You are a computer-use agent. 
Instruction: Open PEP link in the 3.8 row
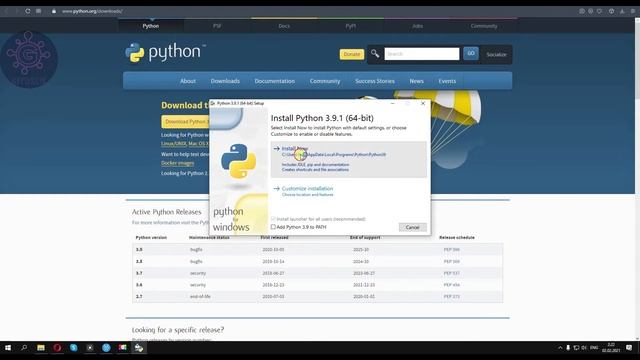click(x=451, y=261)
